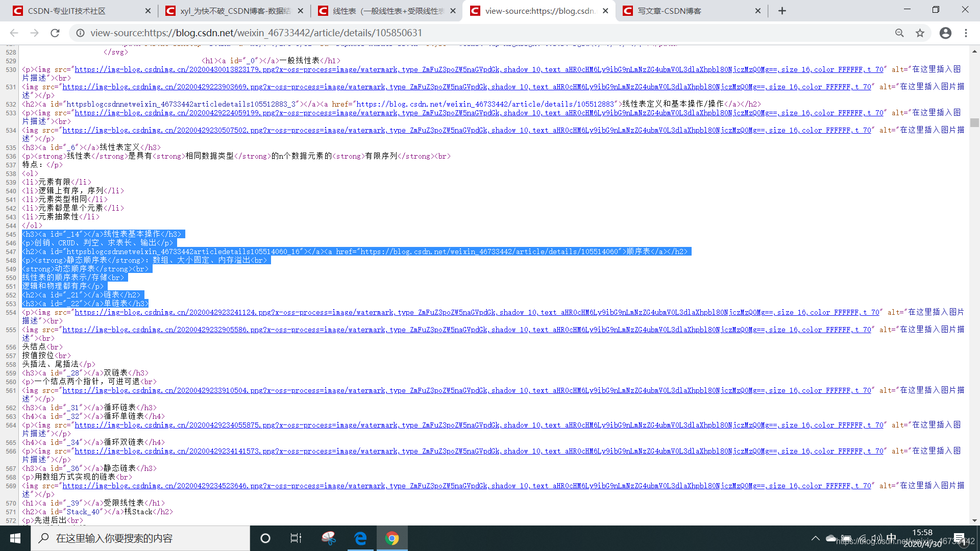Image resolution: width=980 pixels, height=551 pixels.
Task: Switch to the xyl_为快不破 CSDN博客 tab
Action: click(x=234, y=11)
